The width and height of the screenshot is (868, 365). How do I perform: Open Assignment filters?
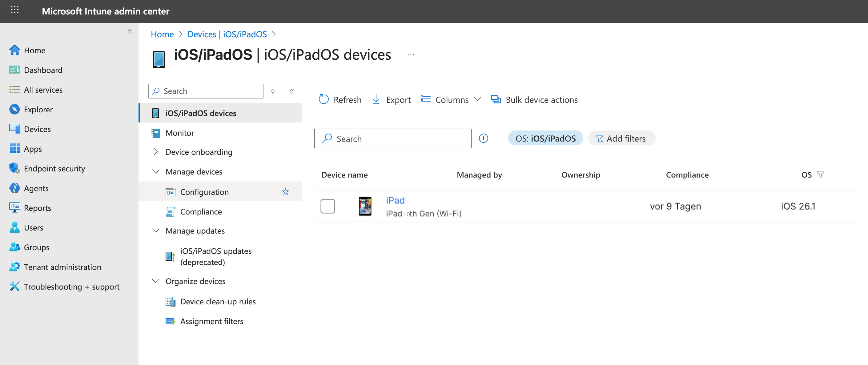211,321
